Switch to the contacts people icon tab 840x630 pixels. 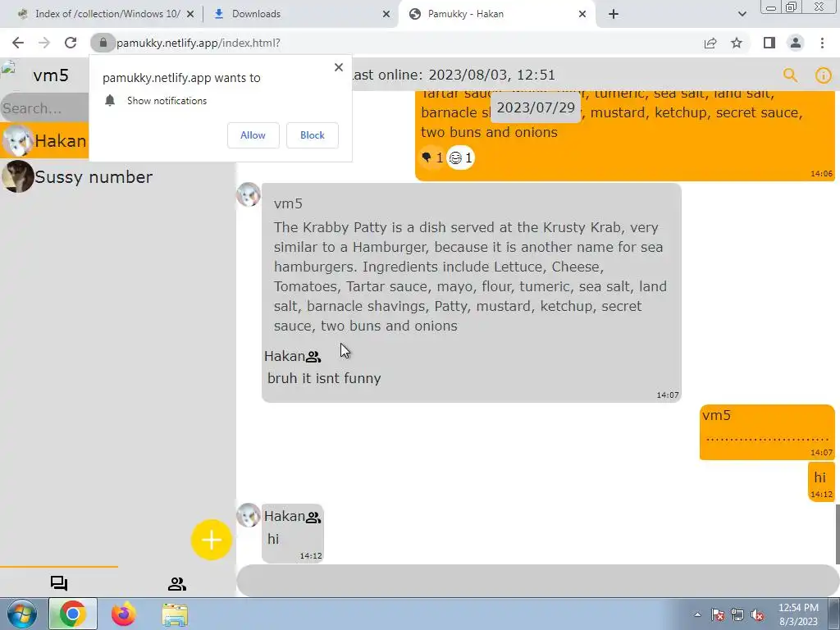[x=177, y=583]
